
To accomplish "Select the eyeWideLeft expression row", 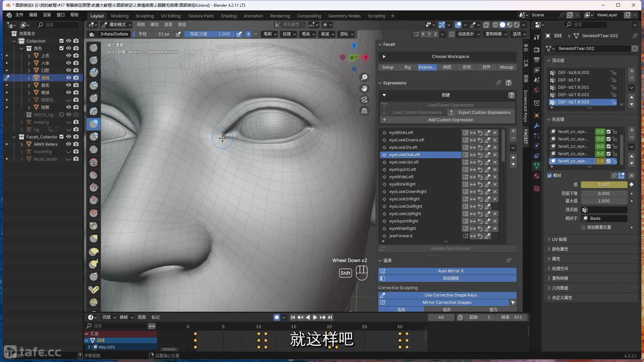I will pos(421,177).
